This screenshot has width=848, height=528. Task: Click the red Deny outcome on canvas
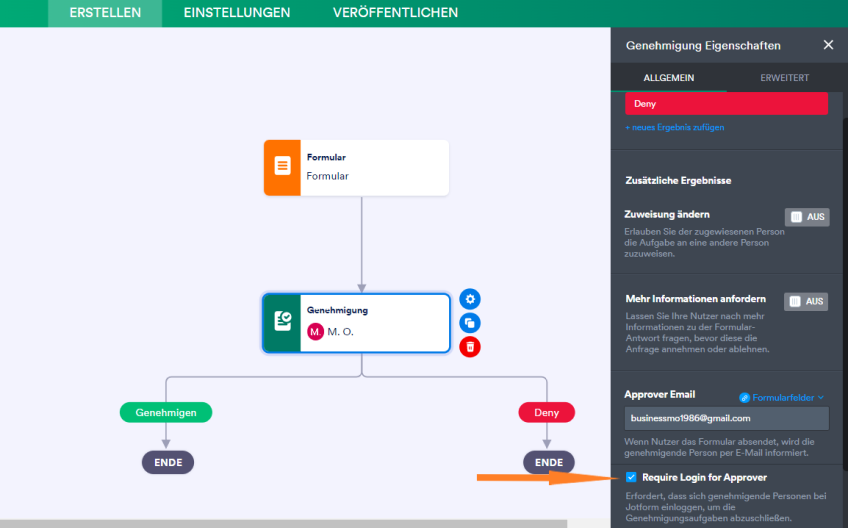click(x=547, y=412)
